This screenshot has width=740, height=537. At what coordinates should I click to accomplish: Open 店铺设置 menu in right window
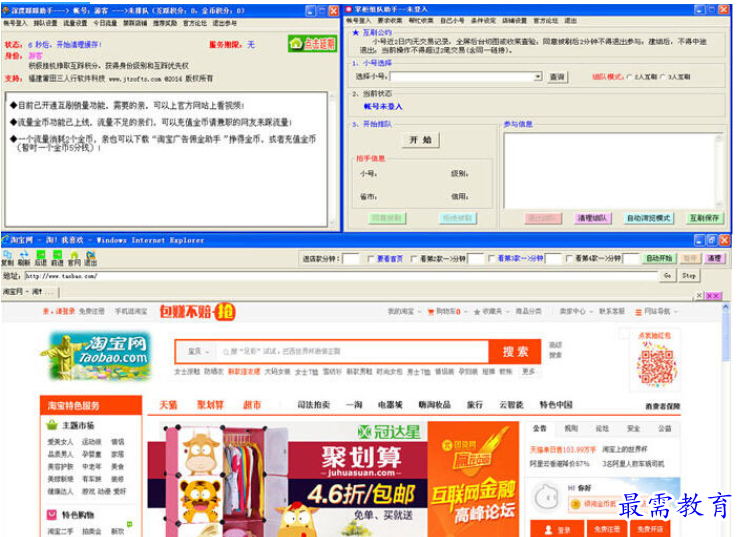514,21
